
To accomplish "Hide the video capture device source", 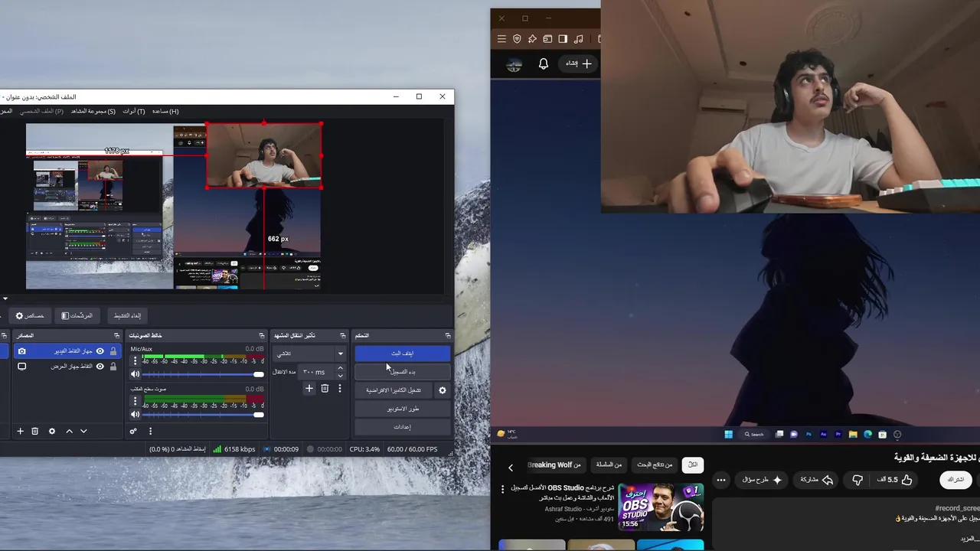I will coord(100,351).
